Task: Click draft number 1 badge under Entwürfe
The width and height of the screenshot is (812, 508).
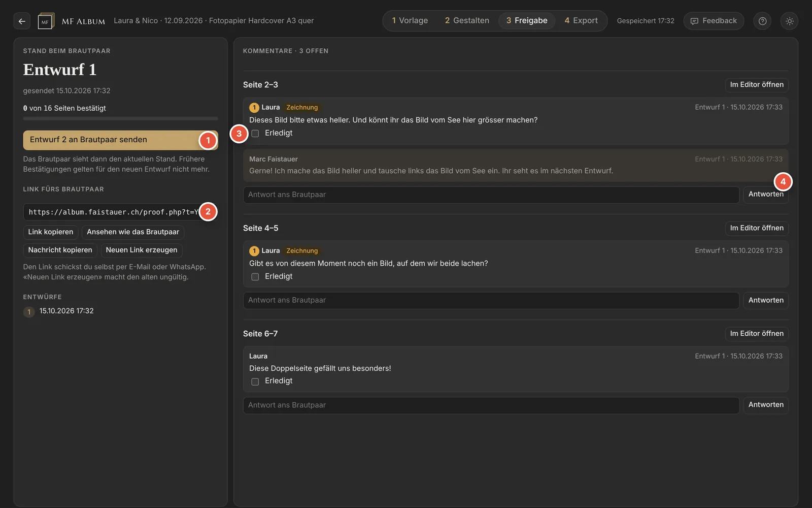Action: pos(29,311)
